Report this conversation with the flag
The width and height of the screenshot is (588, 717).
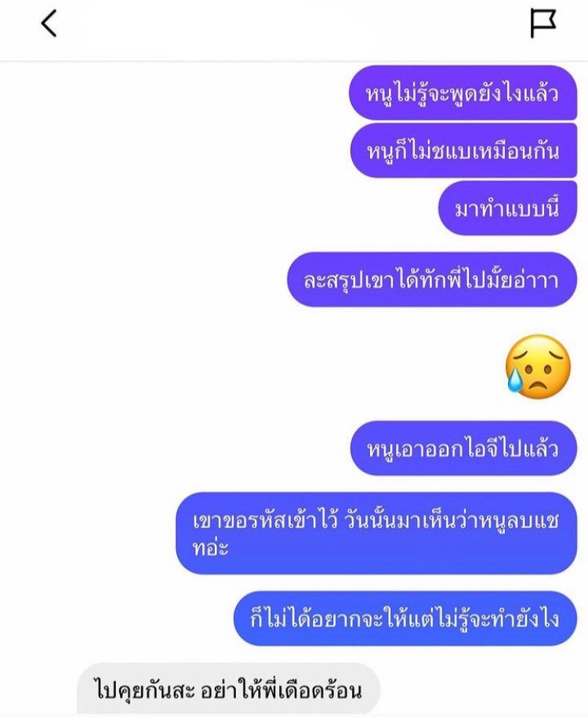click(x=543, y=24)
